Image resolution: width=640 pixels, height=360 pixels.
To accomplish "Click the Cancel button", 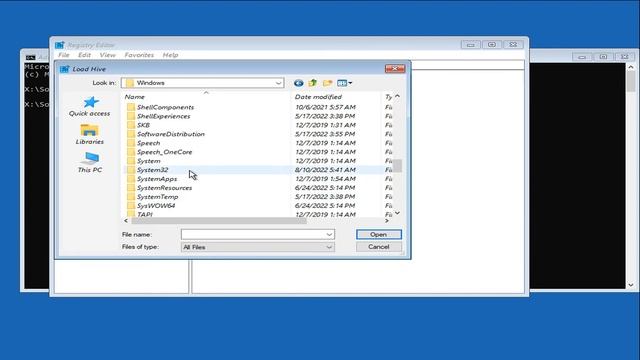I will point(379,247).
